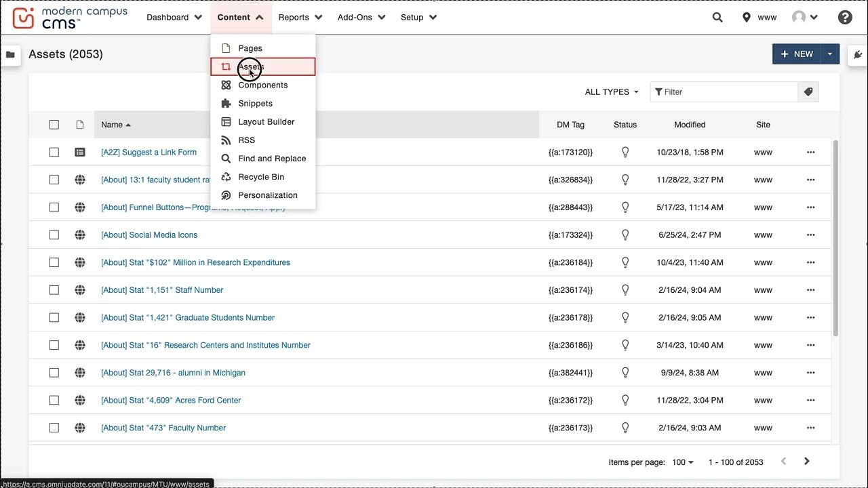Select RSS from Content menu

[262, 140]
